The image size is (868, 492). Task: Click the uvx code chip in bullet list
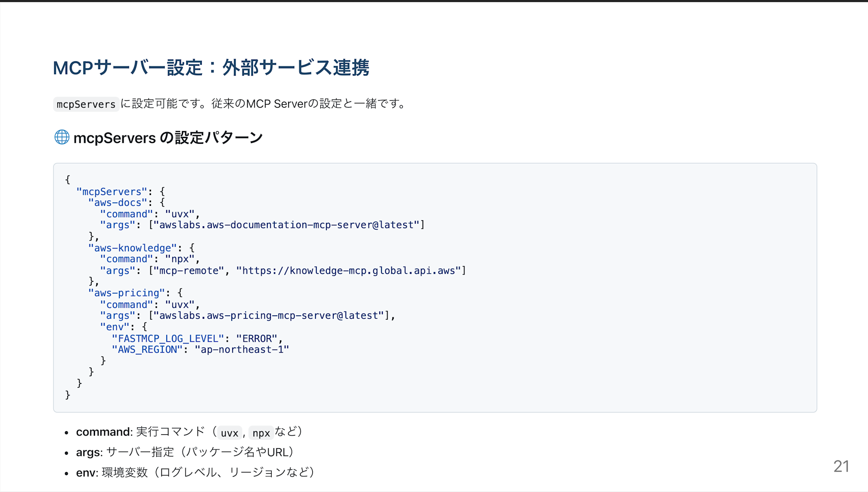[x=230, y=433]
